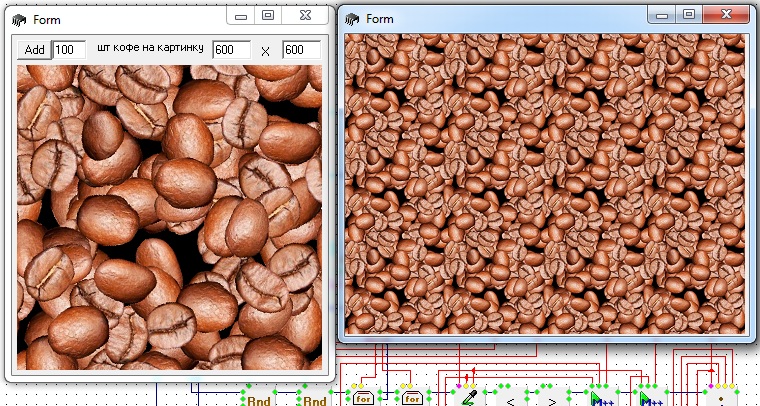Select the second for loop node

(x=412, y=397)
